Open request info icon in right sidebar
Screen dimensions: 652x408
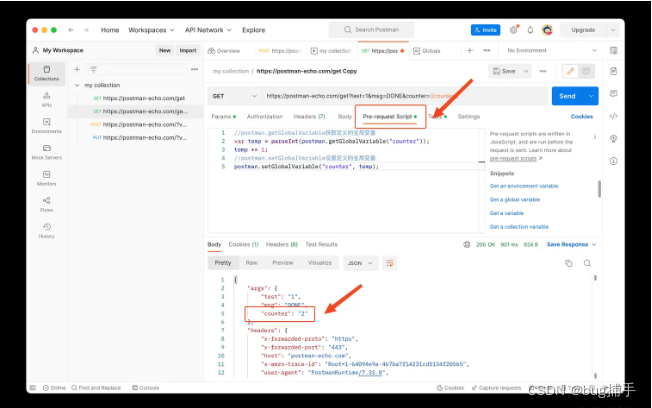point(613,161)
